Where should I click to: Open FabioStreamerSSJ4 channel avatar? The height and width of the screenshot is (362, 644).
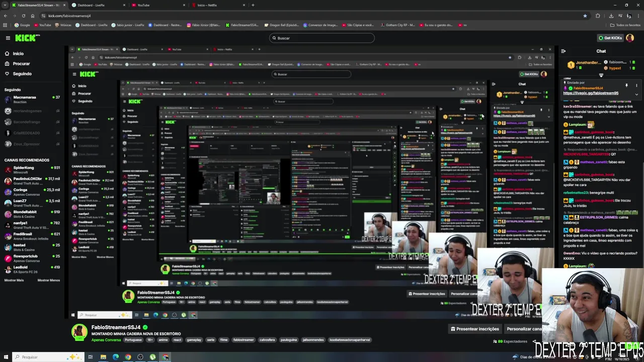tap(79, 332)
